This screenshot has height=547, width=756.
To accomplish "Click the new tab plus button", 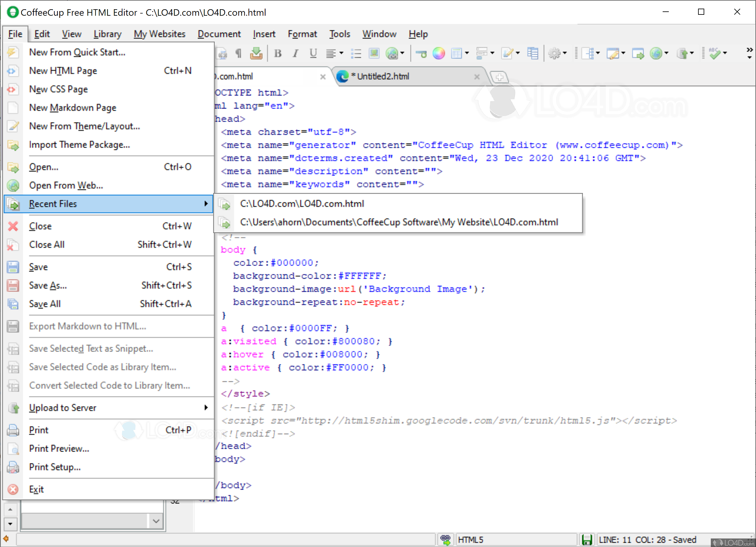I will (499, 77).
